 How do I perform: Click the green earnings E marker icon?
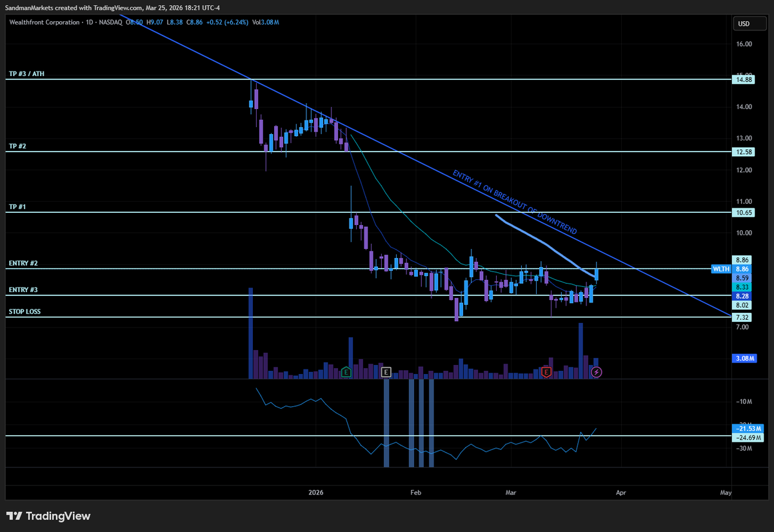tap(346, 372)
